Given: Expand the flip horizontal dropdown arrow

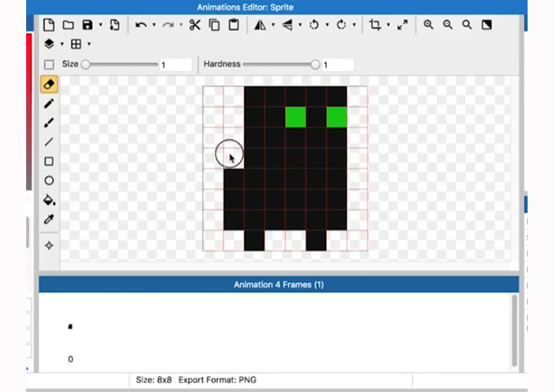Looking at the screenshot, I should [273, 25].
